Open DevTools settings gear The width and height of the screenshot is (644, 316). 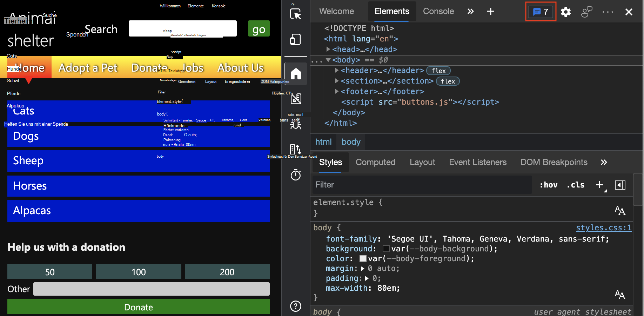point(565,12)
